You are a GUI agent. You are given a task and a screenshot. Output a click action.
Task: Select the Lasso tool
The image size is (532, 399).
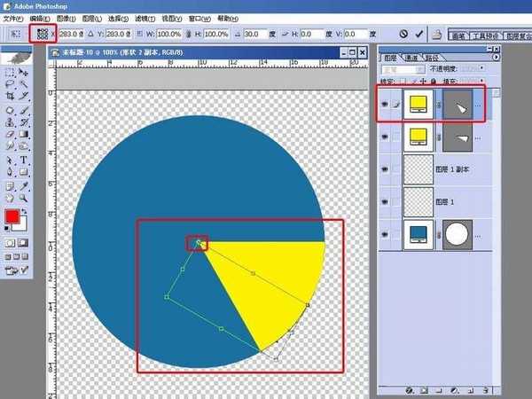[10, 84]
